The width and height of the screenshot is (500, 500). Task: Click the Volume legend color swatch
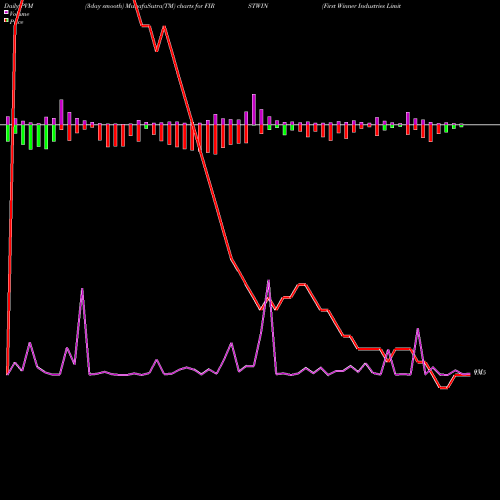6,12
